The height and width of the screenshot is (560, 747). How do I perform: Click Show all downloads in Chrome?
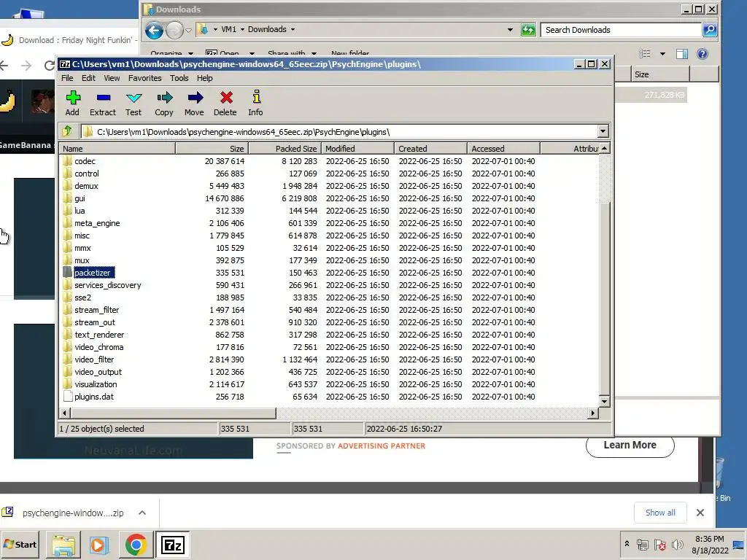[660, 513]
